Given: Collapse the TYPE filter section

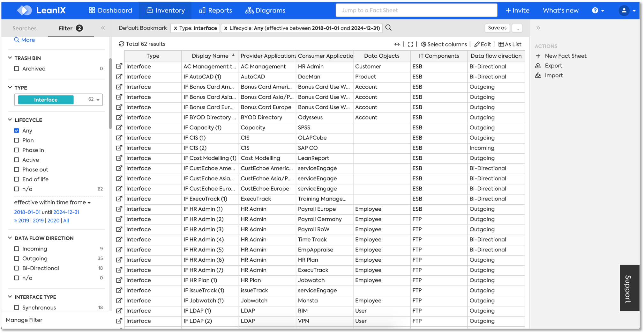Looking at the screenshot, I should tap(10, 88).
